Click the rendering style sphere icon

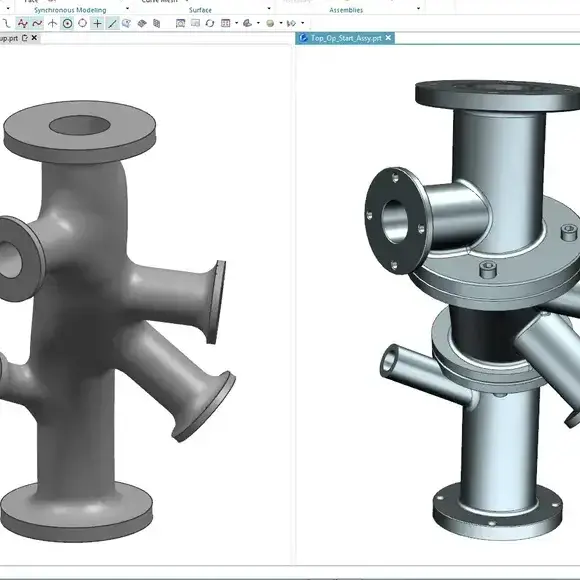270,23
